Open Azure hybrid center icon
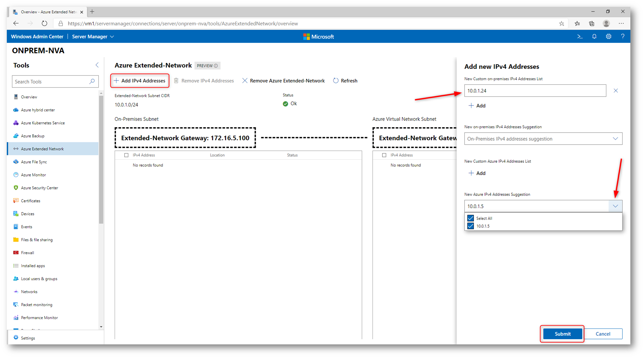 [16, 110]
